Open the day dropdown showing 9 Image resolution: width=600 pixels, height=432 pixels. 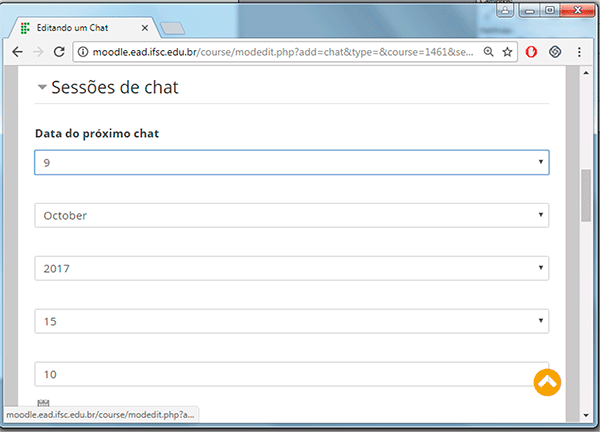coord(291,162)
